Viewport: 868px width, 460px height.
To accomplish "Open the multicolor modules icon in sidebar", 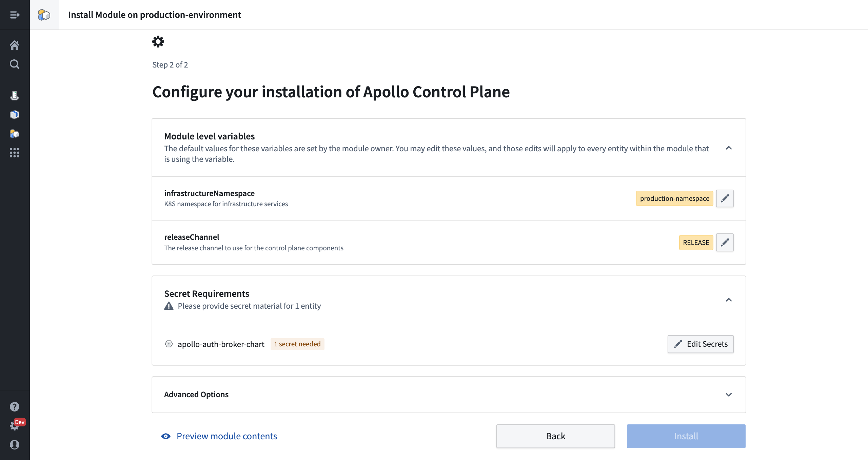I will coord(15,134).
